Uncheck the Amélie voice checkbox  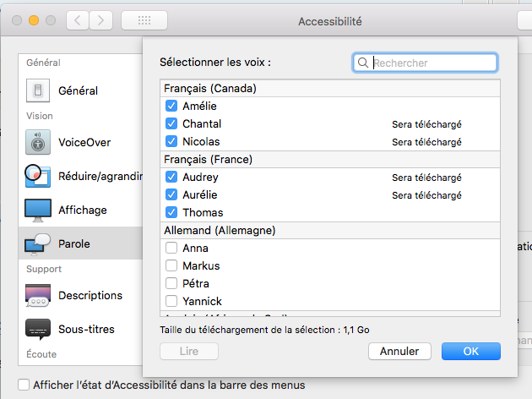click(x=171, y=106)
